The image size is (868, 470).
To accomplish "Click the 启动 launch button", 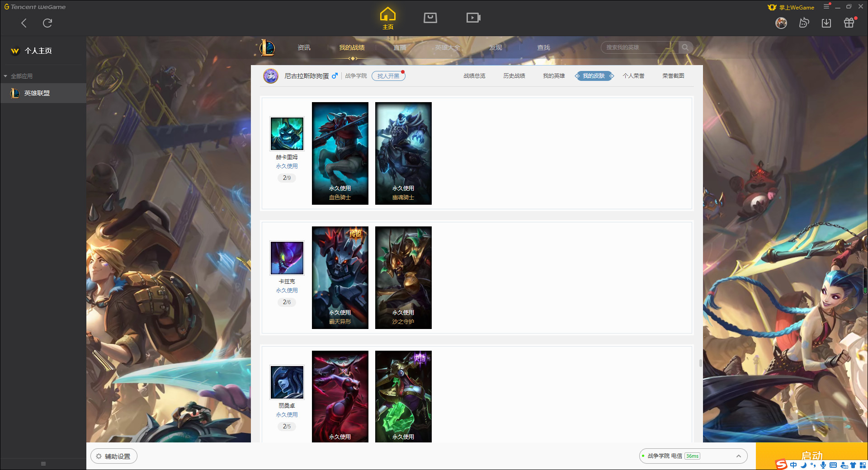I will (x=811, y=456).
